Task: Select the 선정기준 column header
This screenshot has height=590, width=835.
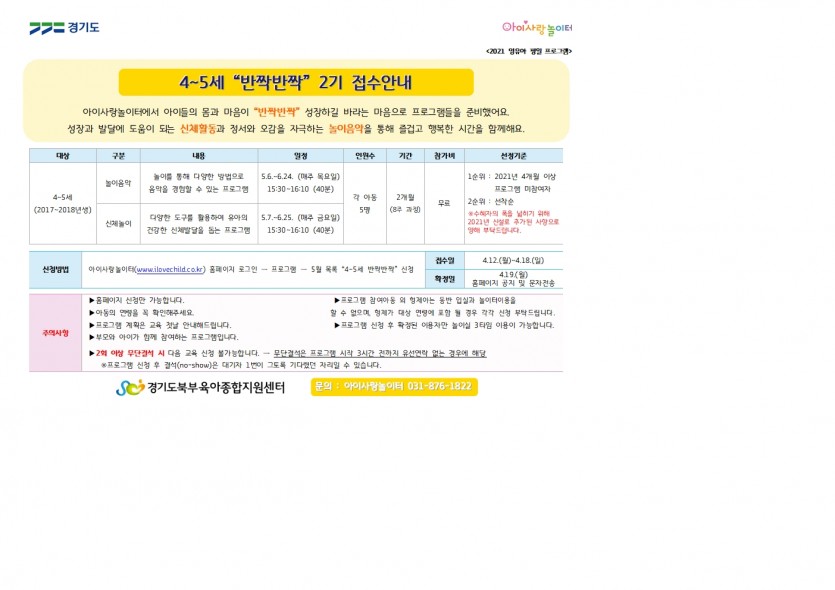Action: pos(514,156)
